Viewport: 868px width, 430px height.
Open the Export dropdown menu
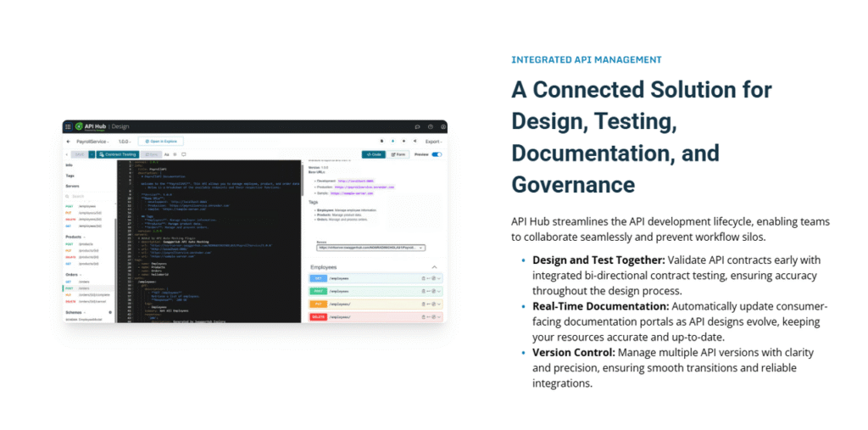coord(433,141)
